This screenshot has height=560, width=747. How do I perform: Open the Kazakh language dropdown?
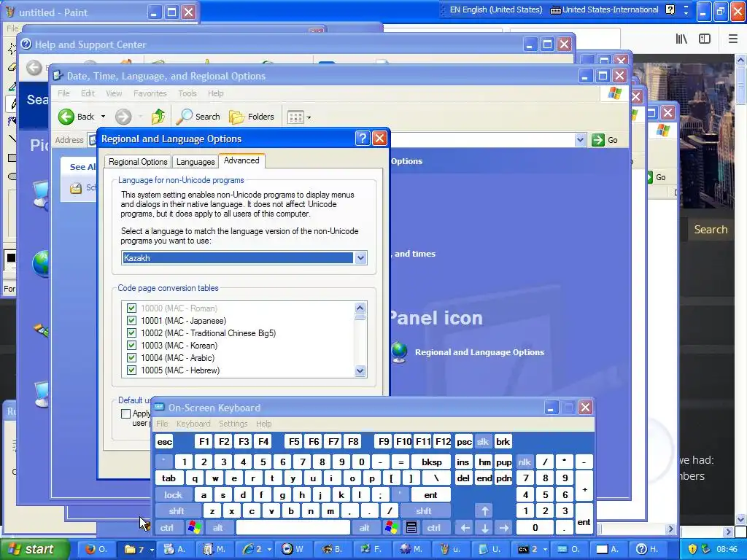point(360,257)
